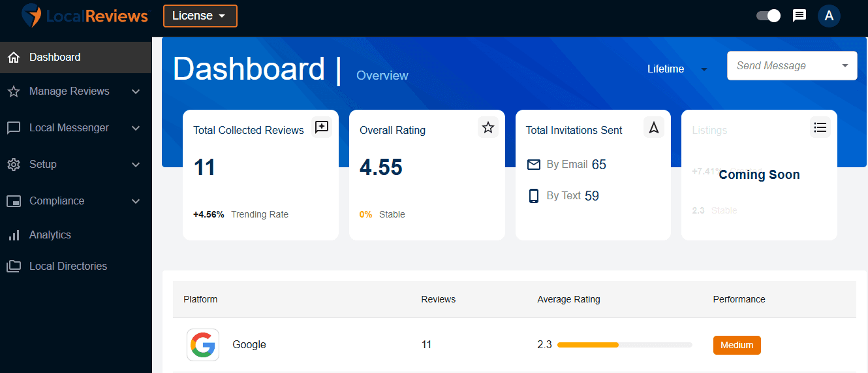The image size is (868, 373).
Task: Click the send arrow icon on Total Invitations Sent
Action: [654, 127]
